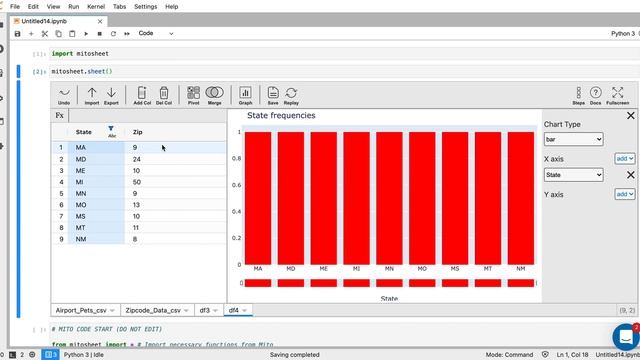Click the import mitosheet code cell
The width and height of the screenshot is (640, 360).
click(344, 53)
